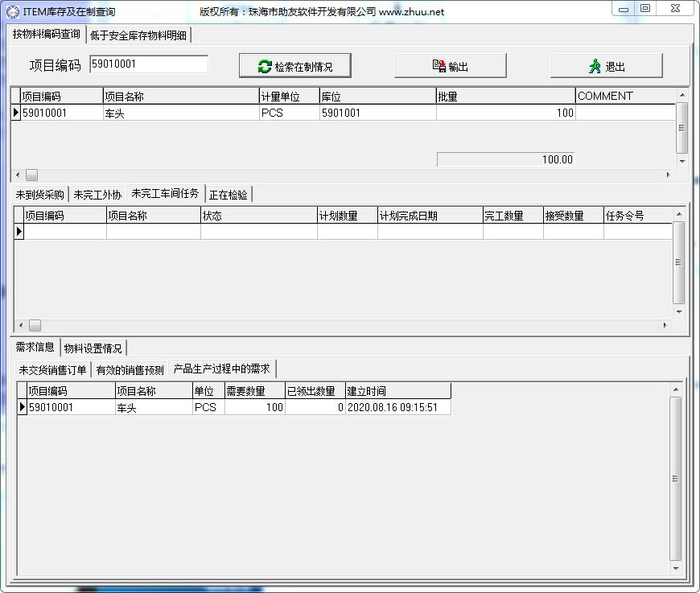This screenshot has width=700, height=593.
Task: Select the 未到货采购 tab
Action: [x=39, y=195]
